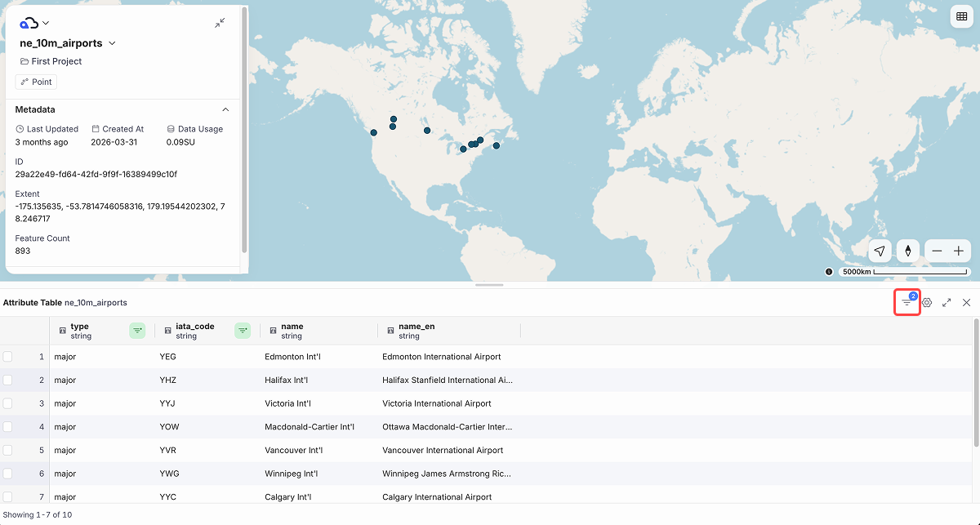980x525 pixels.
Task: Select the checkbox for row 3 Victoria
Action: click(x=7, y=403)
